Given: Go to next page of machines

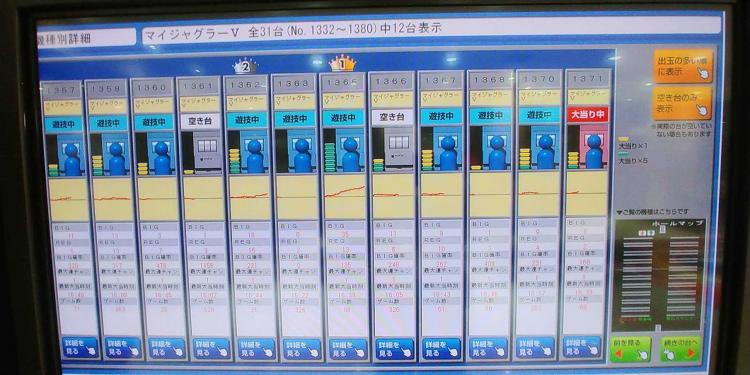Looking at the screenshot, I should (681, 350).
